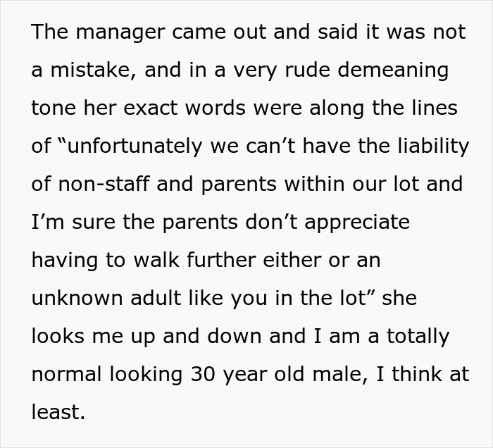Click the word "exact" in third line

150,108
